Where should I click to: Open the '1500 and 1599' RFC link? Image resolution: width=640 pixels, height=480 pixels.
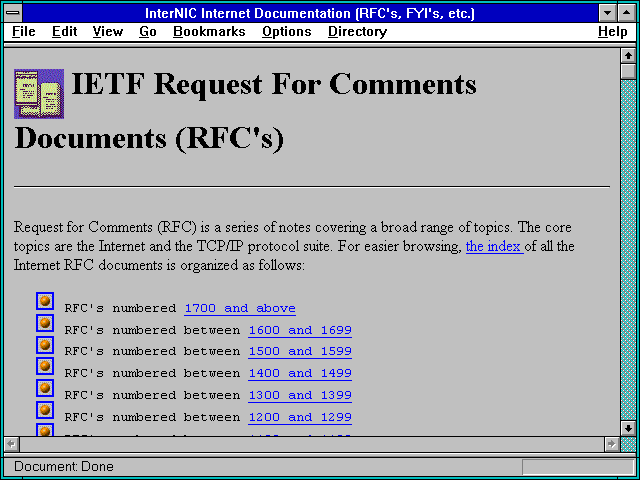tap(300, 351)
